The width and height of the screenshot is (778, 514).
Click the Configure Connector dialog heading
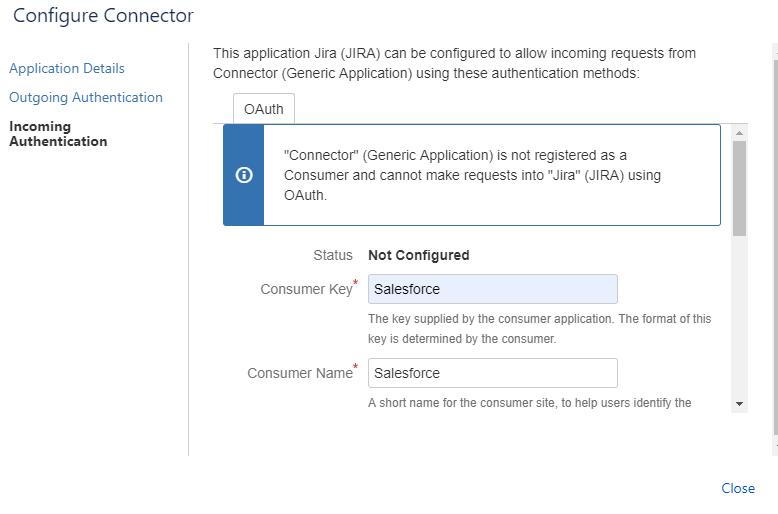coord(103,16)
